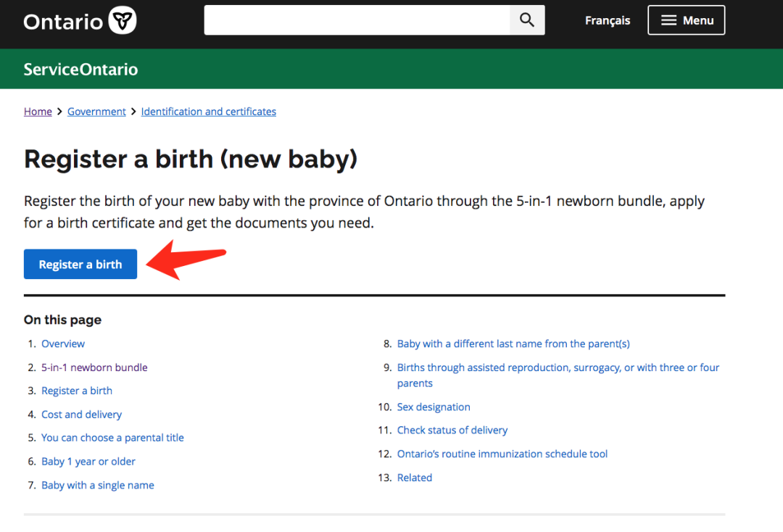Jump to the Overview section
The width and height of the screenshot is (783, 532).
point(63,344)
